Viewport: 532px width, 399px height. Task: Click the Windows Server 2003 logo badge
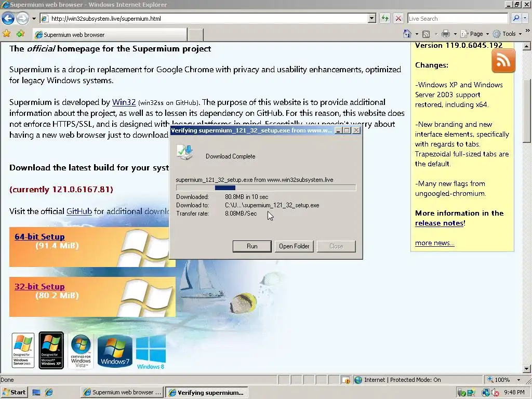click(23, 350)
